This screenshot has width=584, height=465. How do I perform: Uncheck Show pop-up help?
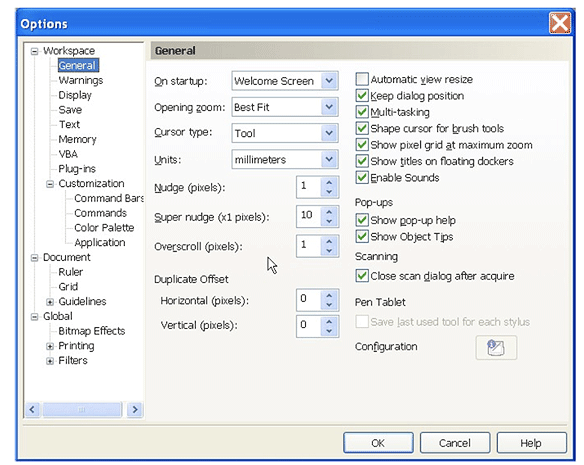(x=362, y=220)
